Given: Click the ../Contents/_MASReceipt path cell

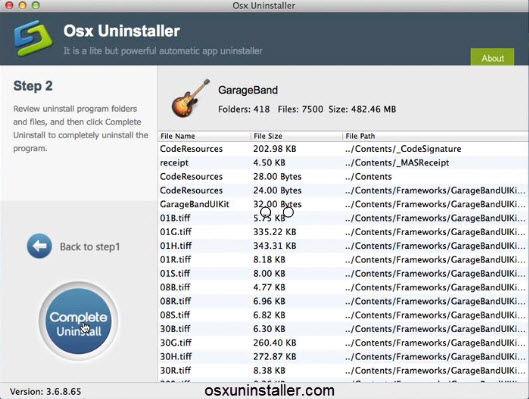Looking at the screenshot, I should coord(397,163).
